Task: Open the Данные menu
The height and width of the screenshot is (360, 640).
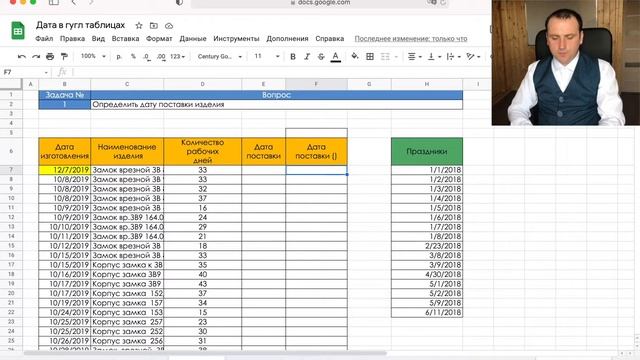Action: tap(193, 39)
